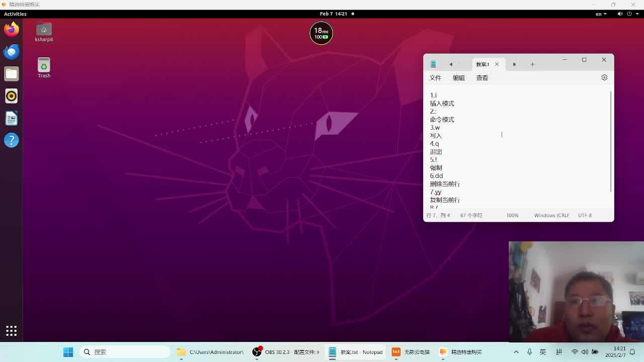Viewport: 644px width, 362px height.
Task: Click the webcam video overlay thumbnail
Action: [x=576, y=292]
